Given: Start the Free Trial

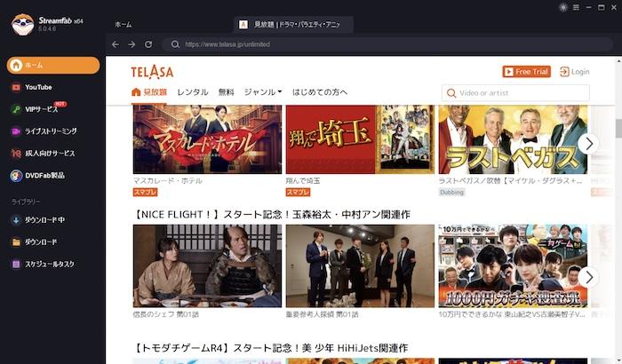Looking at the screenshot, I should click(x=526, y=72).
